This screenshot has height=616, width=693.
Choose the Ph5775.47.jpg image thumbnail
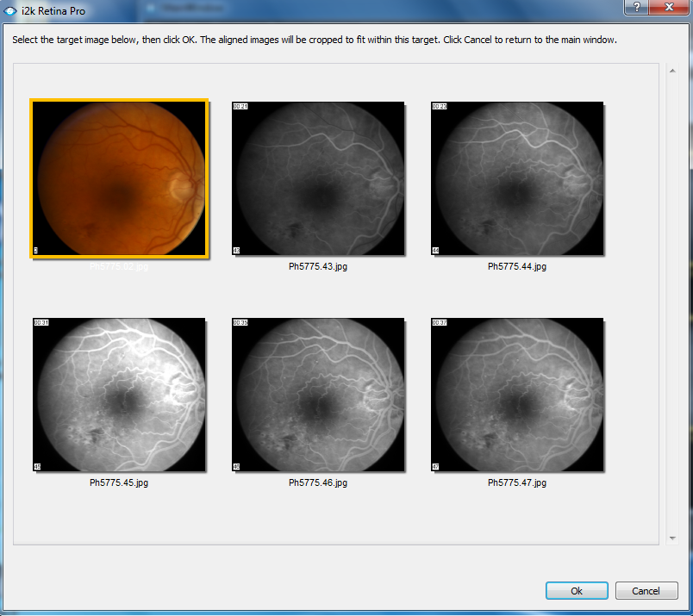(x=517, y=395)
